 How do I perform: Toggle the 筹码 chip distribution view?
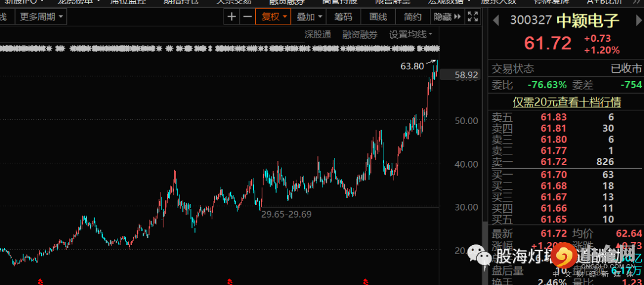(x=343, y=17)
